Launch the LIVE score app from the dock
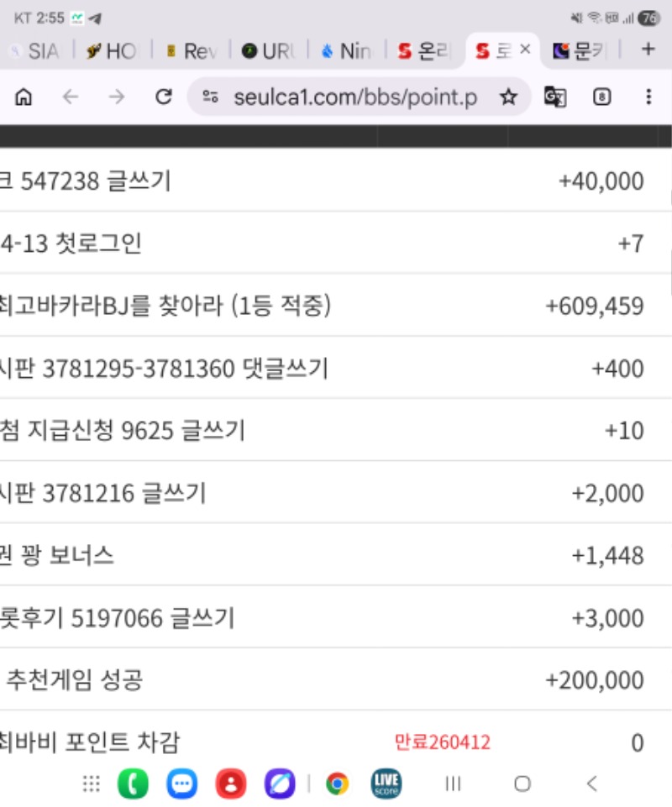 (x=386, y=783)
